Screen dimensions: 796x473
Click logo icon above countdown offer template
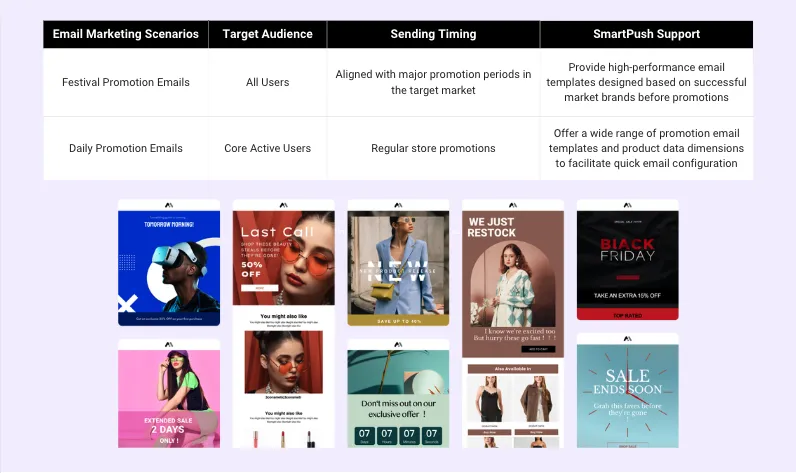coord(399,345)
